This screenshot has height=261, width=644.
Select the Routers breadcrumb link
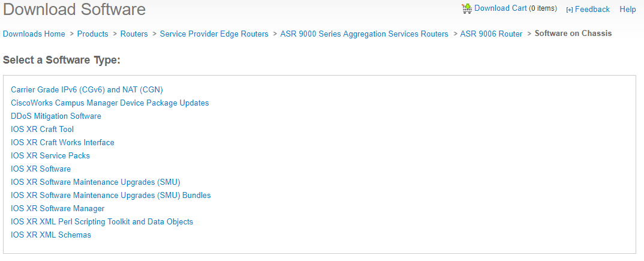point(134,34)
